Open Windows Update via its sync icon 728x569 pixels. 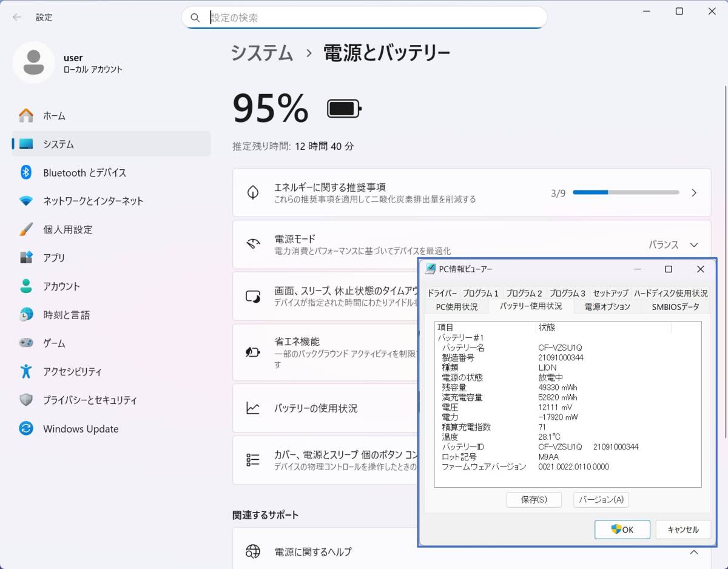click(26, 428)
